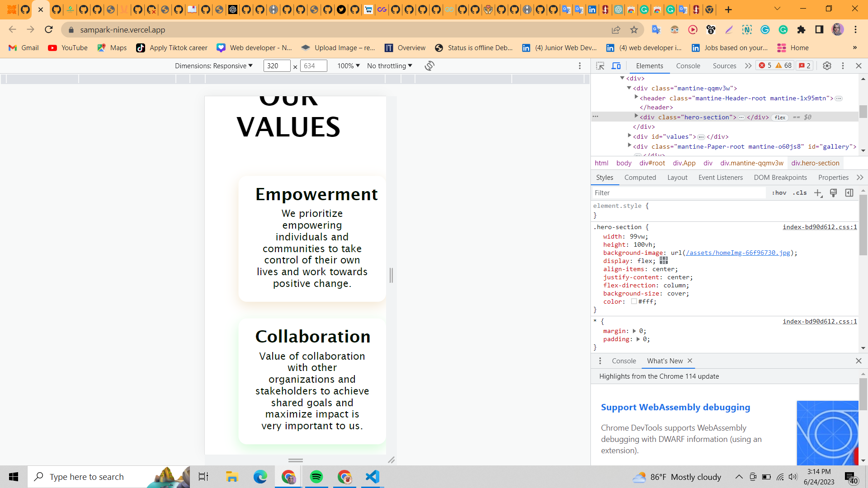868x488 pixels.
Task: Add new style rule with plus icon
Action: click(x=818, y=192)
